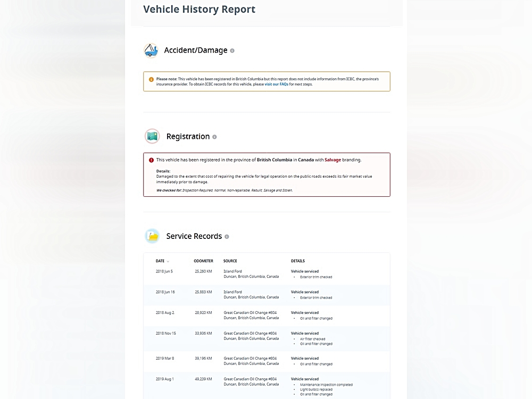Click the 49,239 KM odometer entry
Image resolution: width=532 pixels, height=399 pixels.
[x=203, y=379]
